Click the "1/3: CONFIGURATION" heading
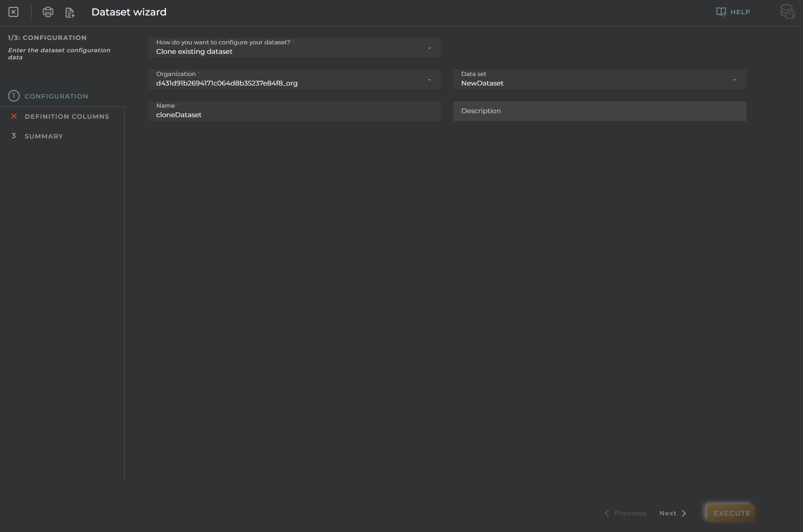 (x=47, y=38)
